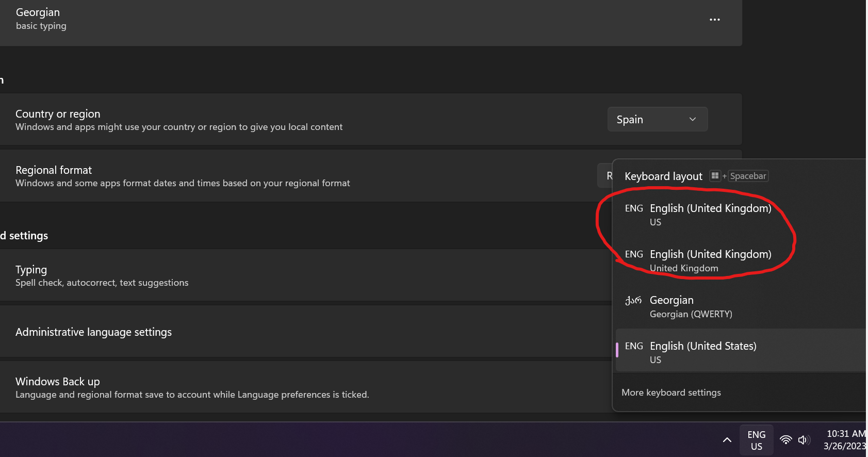Open the volume speaker icon
Image resolution: width=868 pixels, height=457 pixels.
803,440
